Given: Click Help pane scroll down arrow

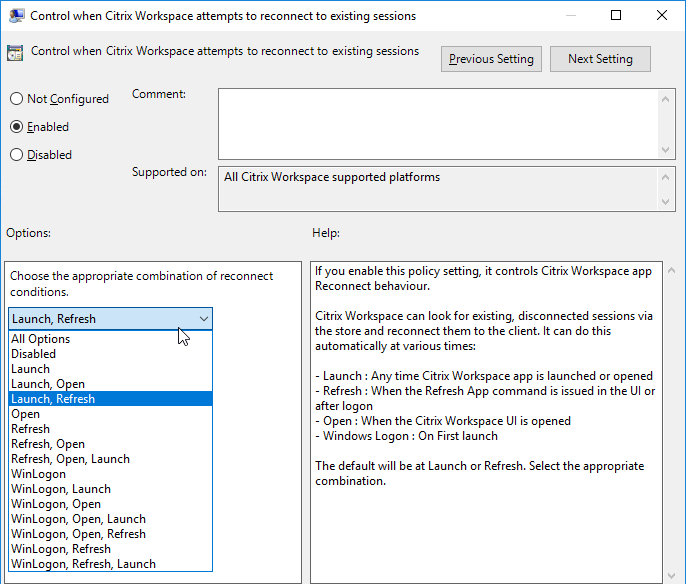Looking at the screenshot, I should coord(672,576).
